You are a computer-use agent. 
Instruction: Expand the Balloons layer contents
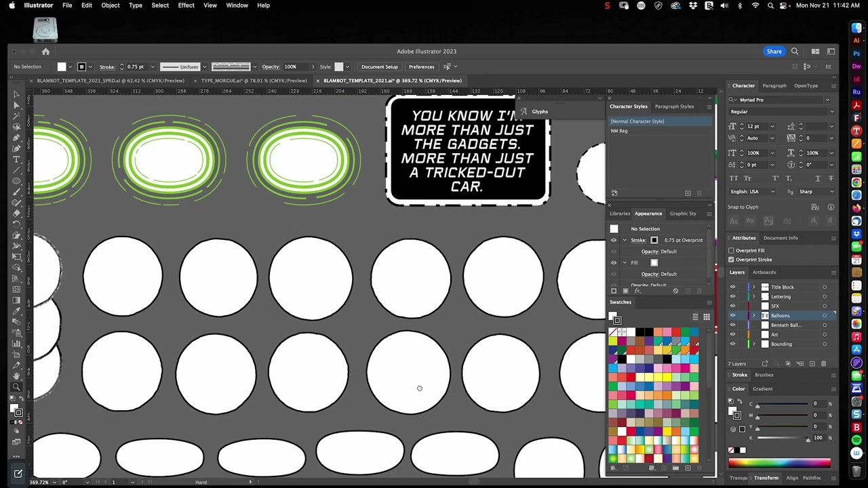tap(753, 316)
